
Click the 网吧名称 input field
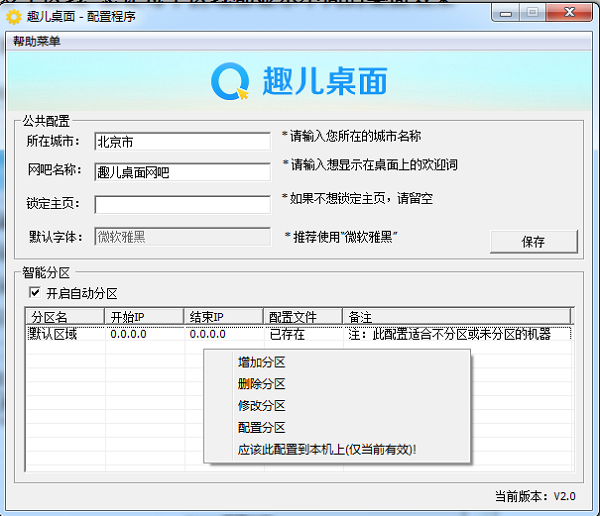coord(183,172)
